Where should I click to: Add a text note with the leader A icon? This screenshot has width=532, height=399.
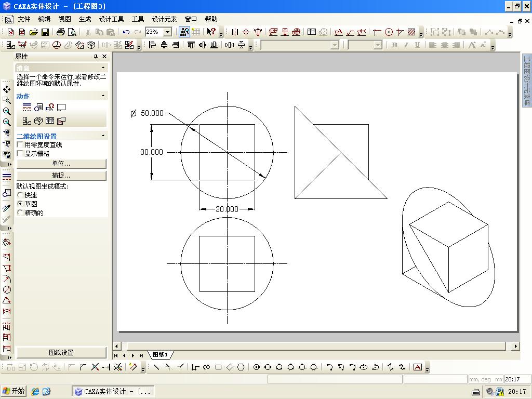point(338,32)
